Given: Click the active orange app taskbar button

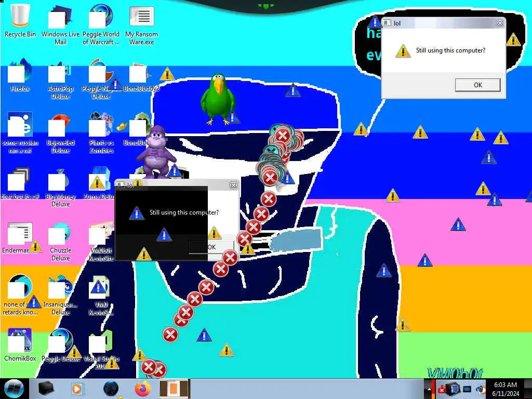Looking at the screenshot, I should 174,389.
